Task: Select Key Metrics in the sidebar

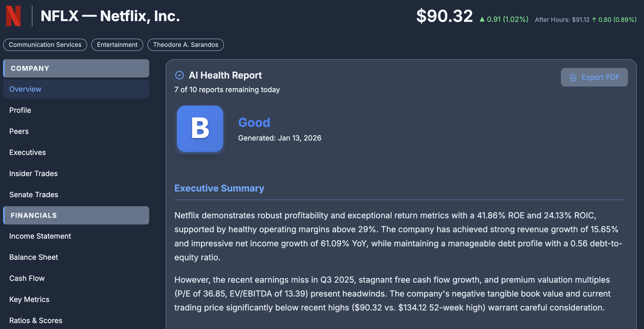Action: coord(29,299)
